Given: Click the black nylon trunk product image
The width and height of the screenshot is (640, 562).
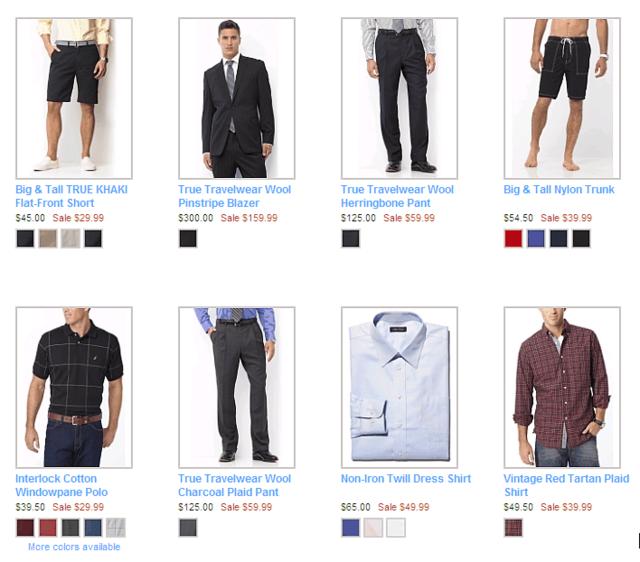Looking at the screenshot, I should click(x=562, y=98).
